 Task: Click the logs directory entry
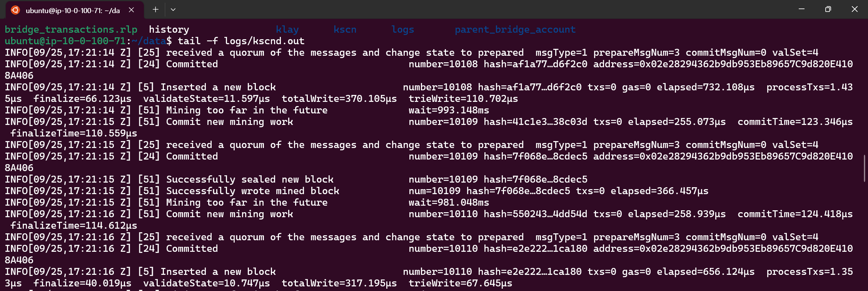(402, 29)
